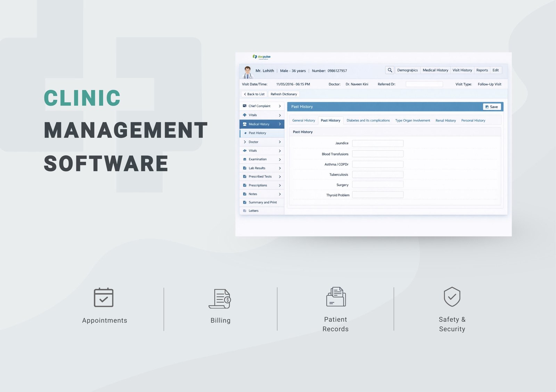Click the docpulse logo
Screen dimensions: 556x392
(x=262, y=57)
